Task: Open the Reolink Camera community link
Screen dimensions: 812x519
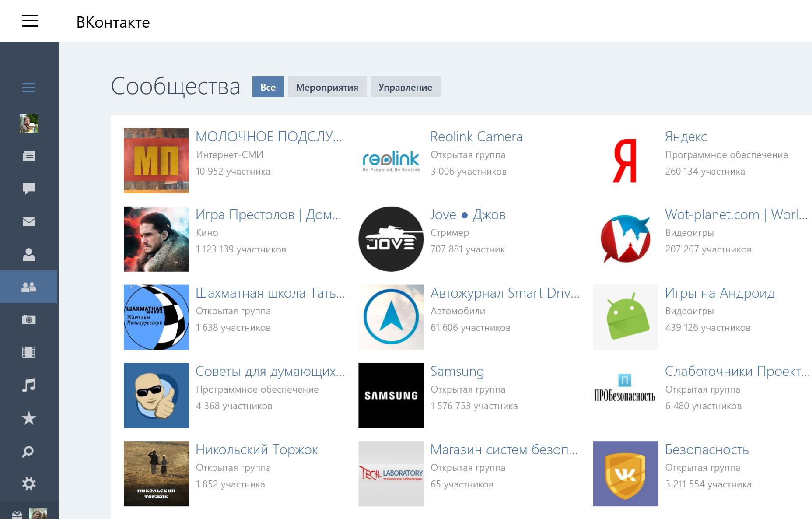Action: [476, 137]
